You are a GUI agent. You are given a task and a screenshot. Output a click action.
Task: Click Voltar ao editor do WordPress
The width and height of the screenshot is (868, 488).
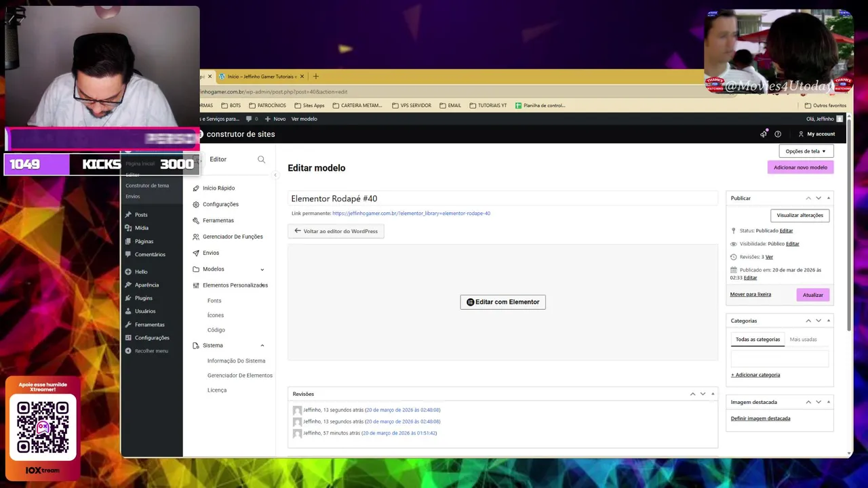tap(336, 231)
